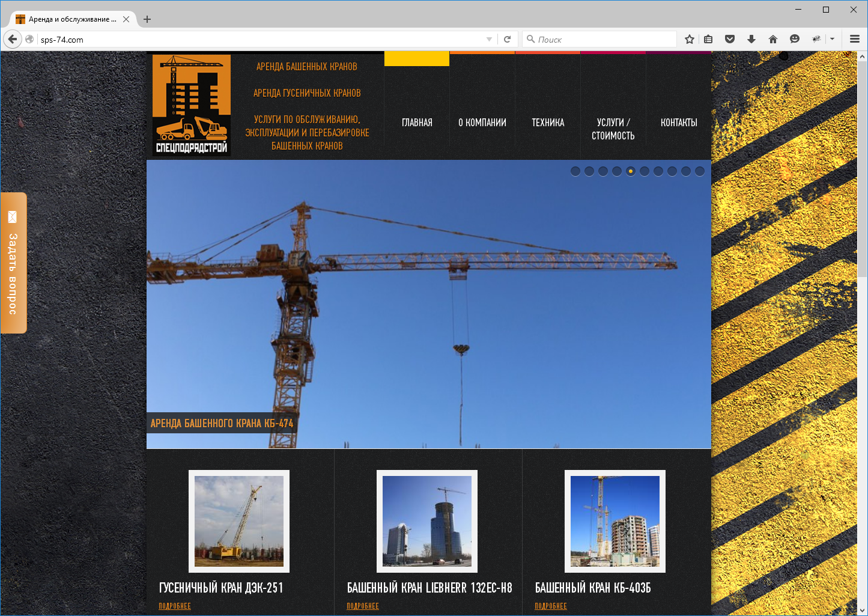
Task: Click the sps-74.com address bar
Action: (260, 39)
